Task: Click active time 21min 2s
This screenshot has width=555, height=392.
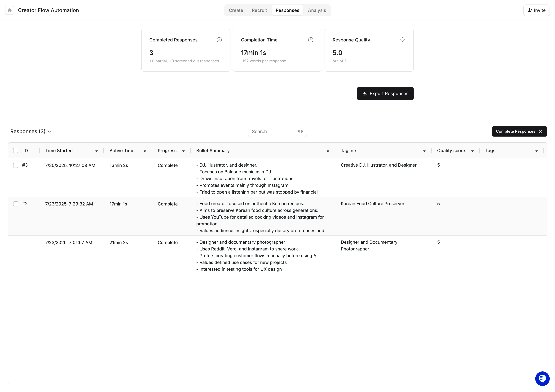Action: tap(119, 243)
